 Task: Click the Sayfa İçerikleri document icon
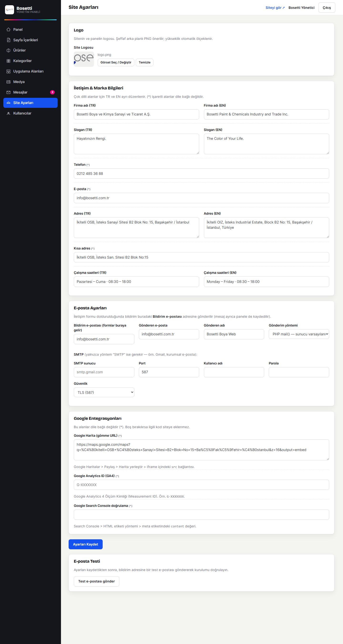(x=9, y=40)
